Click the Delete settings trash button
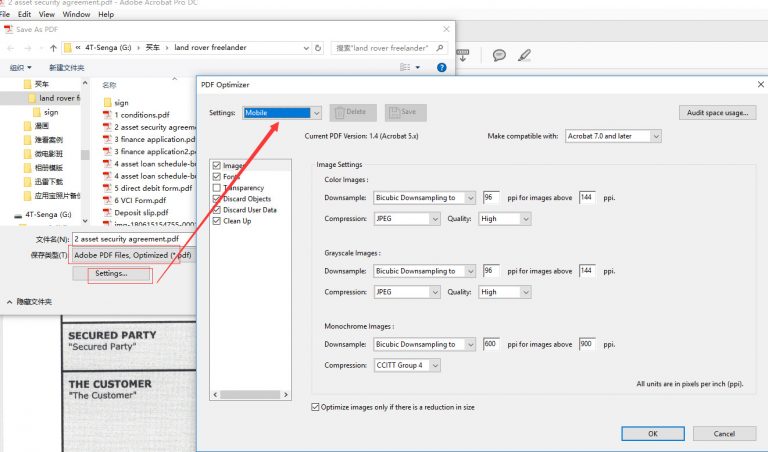Viewport: 768px width, 452px height. tap(354, 113)
